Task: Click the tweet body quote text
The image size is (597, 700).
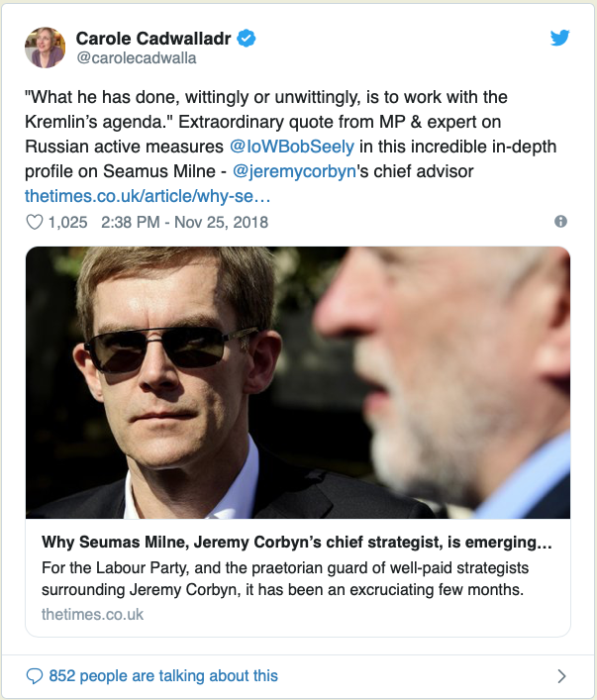Action: coord(291,134)
